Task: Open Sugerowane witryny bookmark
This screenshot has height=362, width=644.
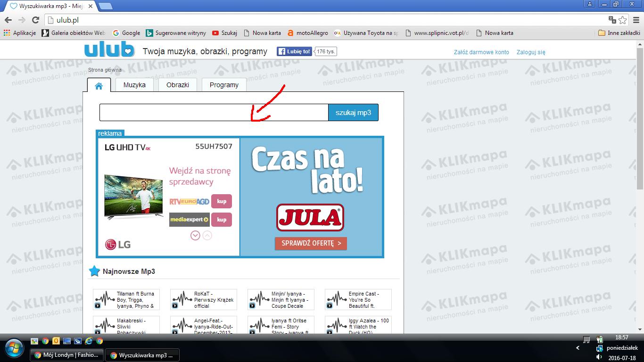Action: 176,33
